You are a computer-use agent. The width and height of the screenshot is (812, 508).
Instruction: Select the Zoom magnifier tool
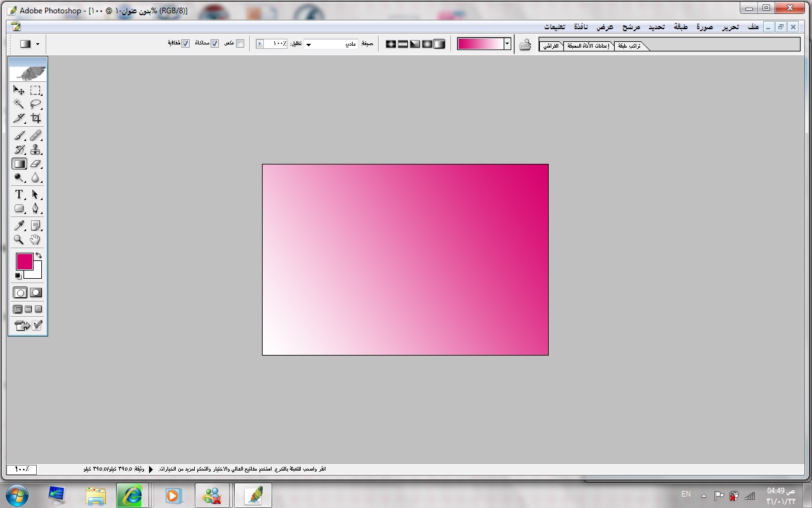[19, 240]
